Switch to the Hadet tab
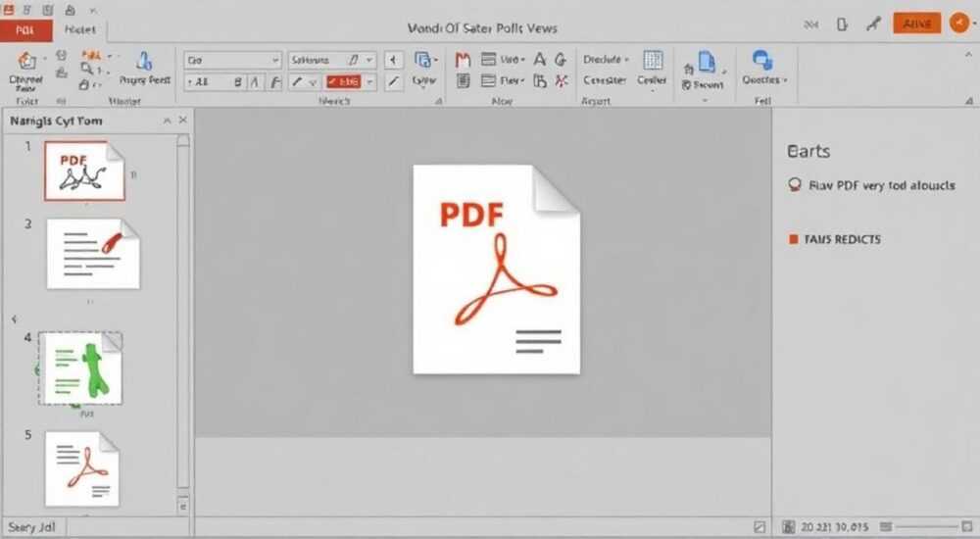 [x=80, y=30]
